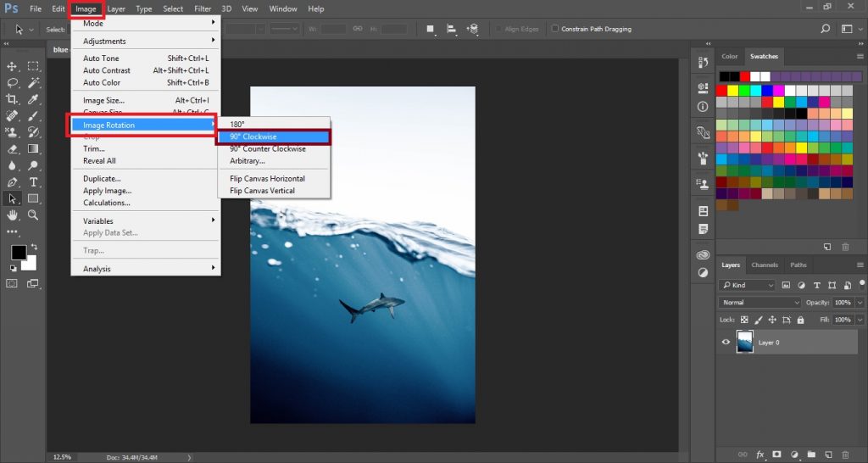The width and height of the screenshot is (868, 463).
Task: Open the Kind filter dropdown
Action: pyautogui.click(x=747, y=285)
